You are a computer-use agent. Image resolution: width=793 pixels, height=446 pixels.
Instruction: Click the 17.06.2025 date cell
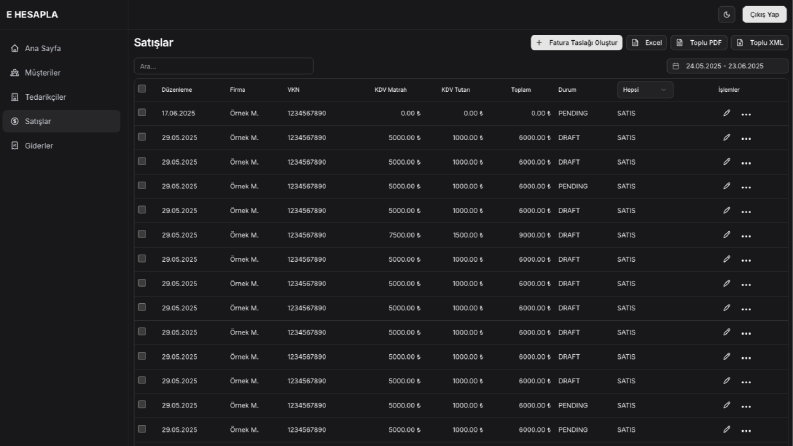(179, 114)
